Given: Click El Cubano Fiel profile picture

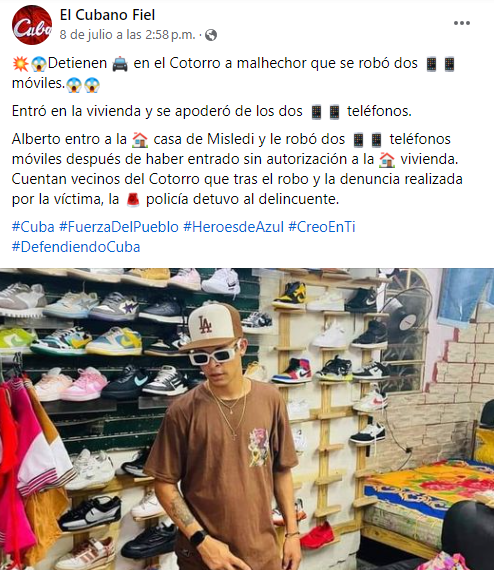Looking at the screenshot, I should tap(32, 25).
